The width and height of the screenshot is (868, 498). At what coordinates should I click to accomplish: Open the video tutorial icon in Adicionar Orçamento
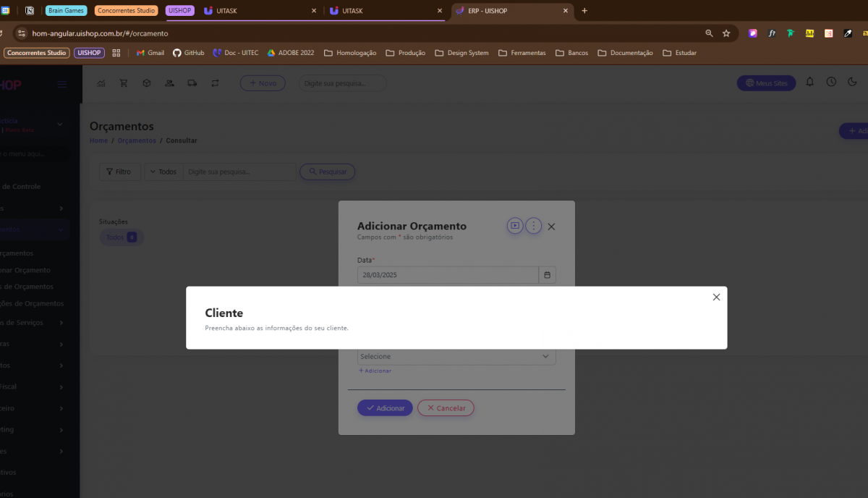514,226
